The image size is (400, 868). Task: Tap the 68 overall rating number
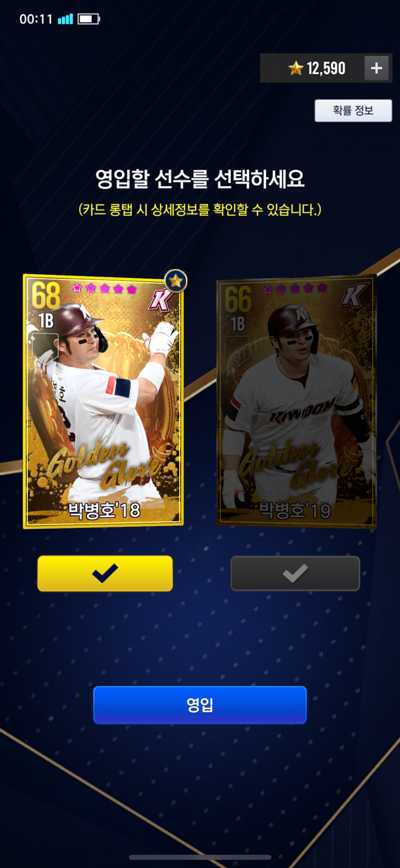pos(46,296)
